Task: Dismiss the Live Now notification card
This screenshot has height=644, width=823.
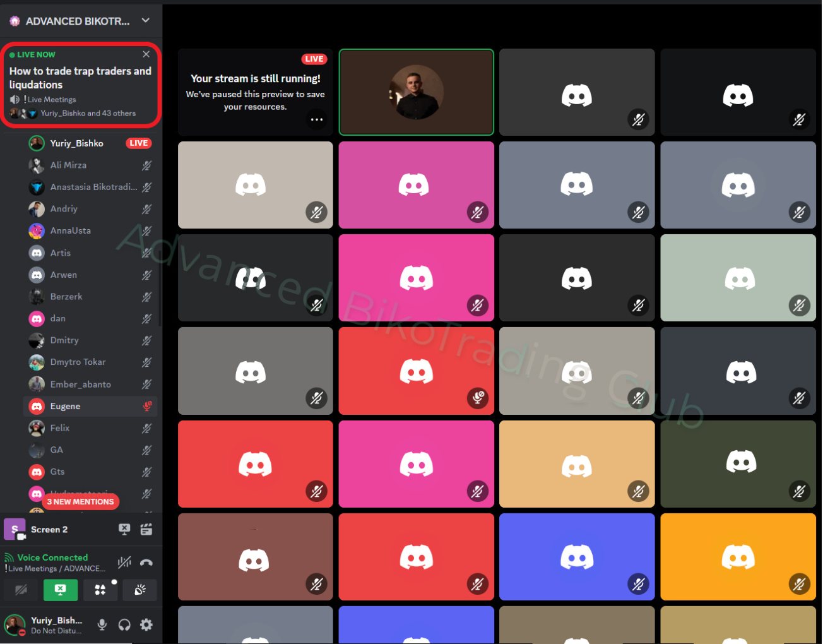Action: [146, 54]
